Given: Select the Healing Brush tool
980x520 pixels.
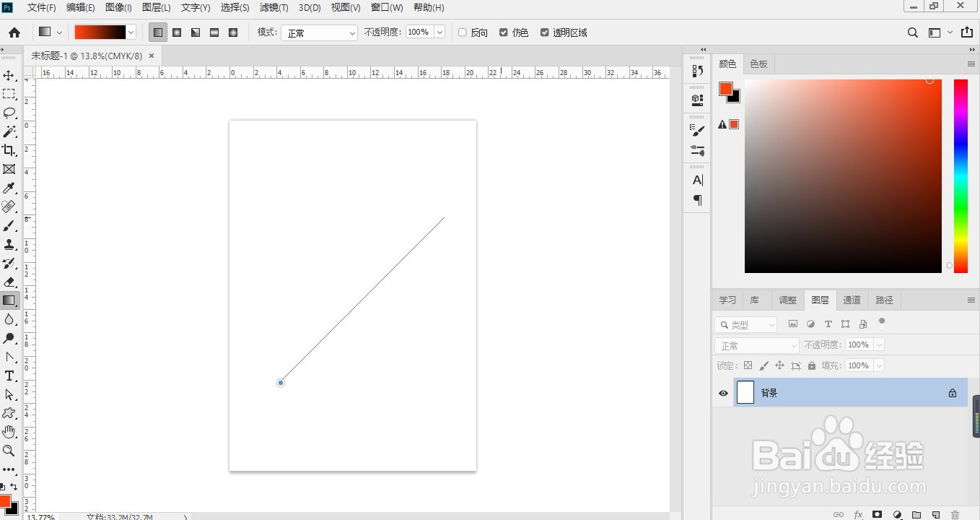Looking at the screenshot, I should (9, 207).
